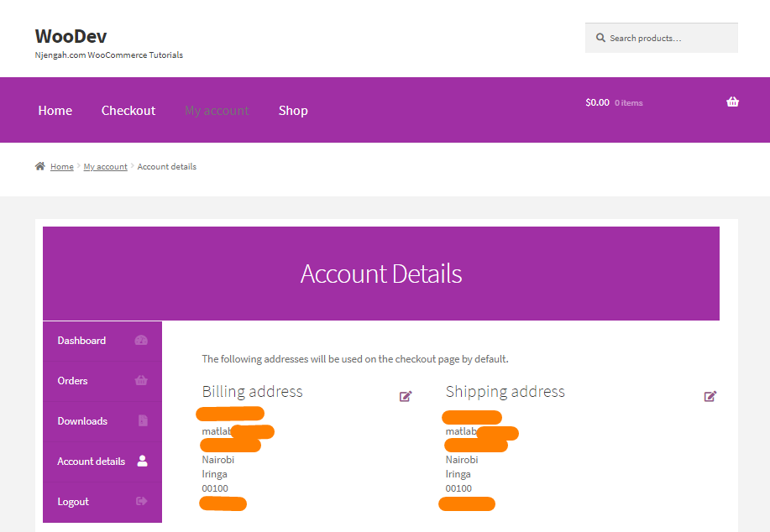This screenshot has height=532, width=770.
Task: Click the Billing address heading
Action: click(253, 392)
